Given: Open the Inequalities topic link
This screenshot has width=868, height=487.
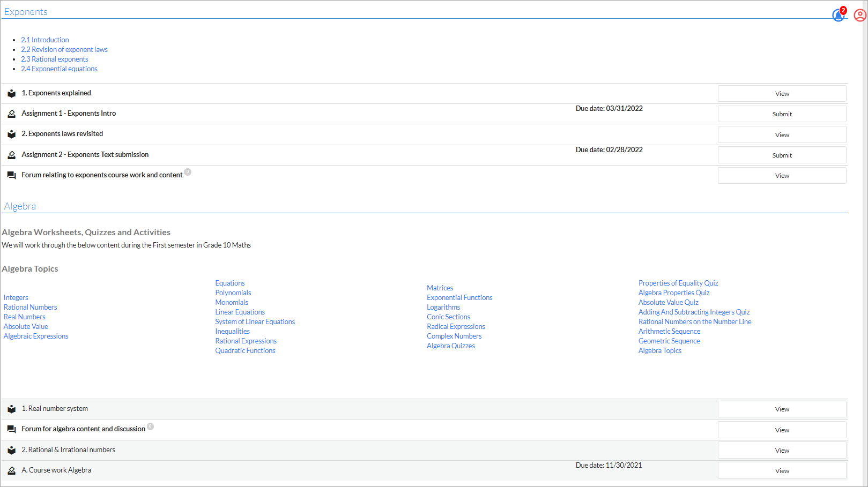Looking at the screenshot, I should point(233,332).
